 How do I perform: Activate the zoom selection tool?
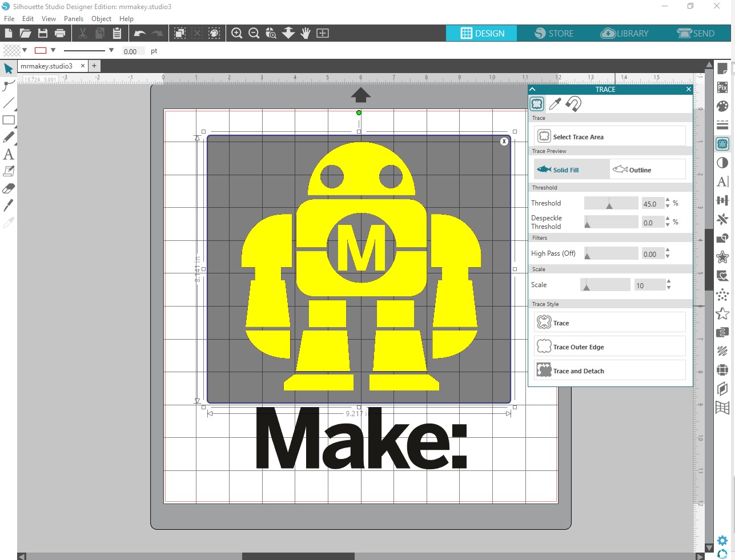click(271, 33)
